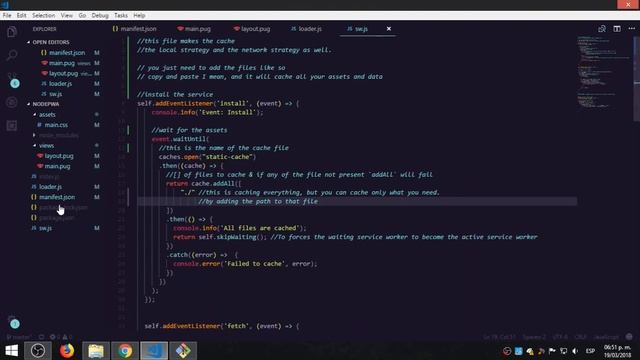Collapse the Open Editors section
This screenshot has width=640, height=360.
pyautogui.click(x=48, y=42)
